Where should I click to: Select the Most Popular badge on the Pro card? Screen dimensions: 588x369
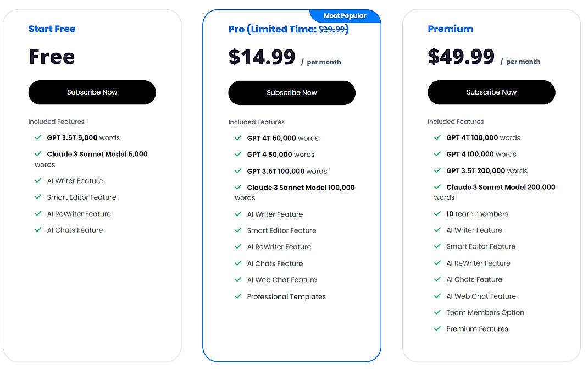coord(346,16)
